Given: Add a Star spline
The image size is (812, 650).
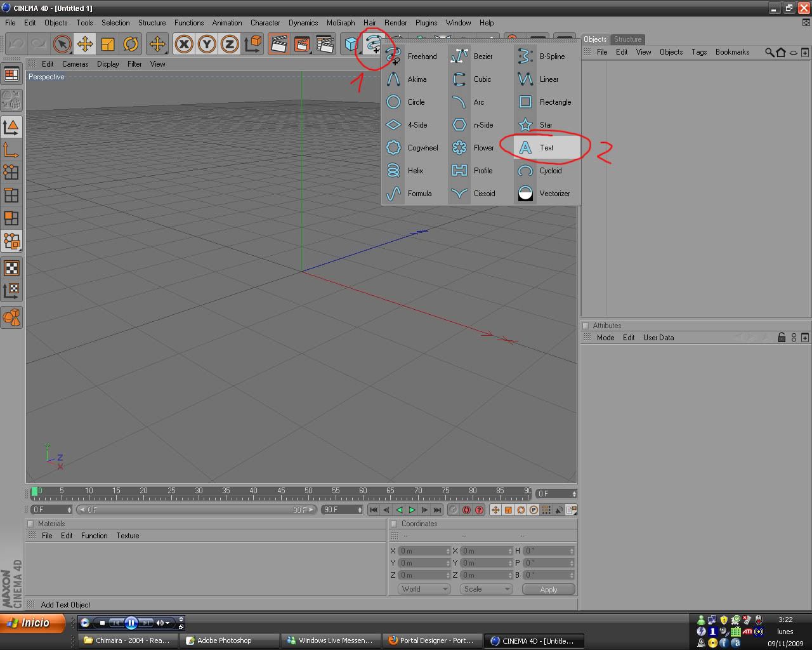Looking at the screenshot, I should coord(546,125).
